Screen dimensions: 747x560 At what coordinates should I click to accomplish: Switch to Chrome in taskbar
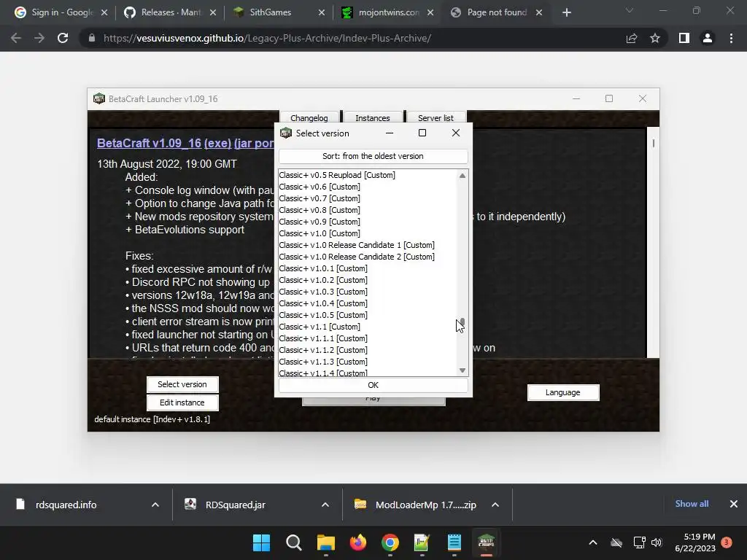(x=390, y=542)
